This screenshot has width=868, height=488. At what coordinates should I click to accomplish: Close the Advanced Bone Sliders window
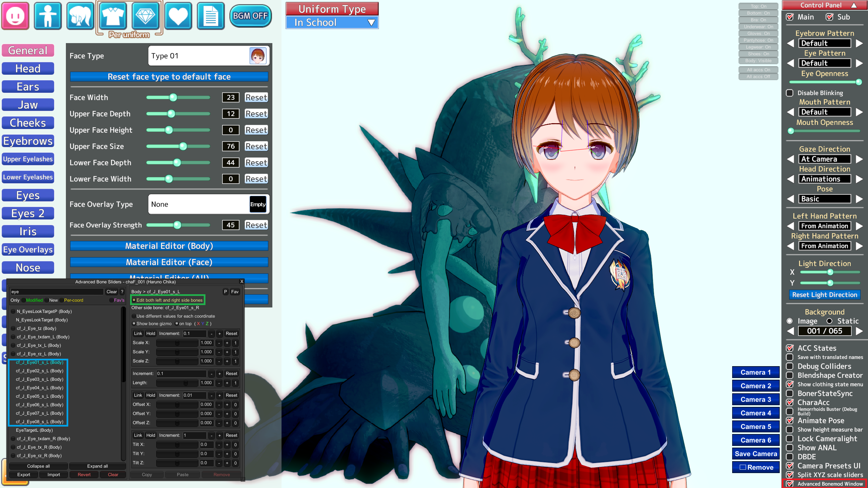tap(241, 282)
